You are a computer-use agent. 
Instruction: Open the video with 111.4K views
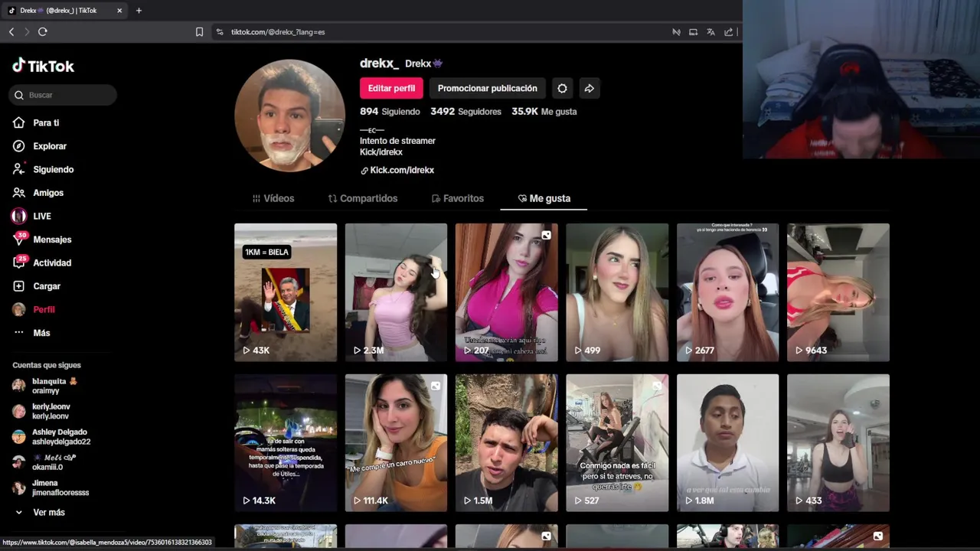point(396,442)
